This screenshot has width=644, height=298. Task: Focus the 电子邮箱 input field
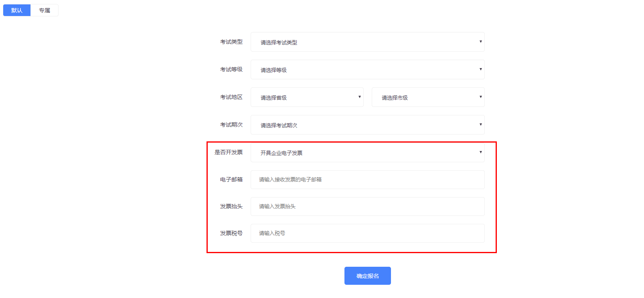tap(367, 179)
